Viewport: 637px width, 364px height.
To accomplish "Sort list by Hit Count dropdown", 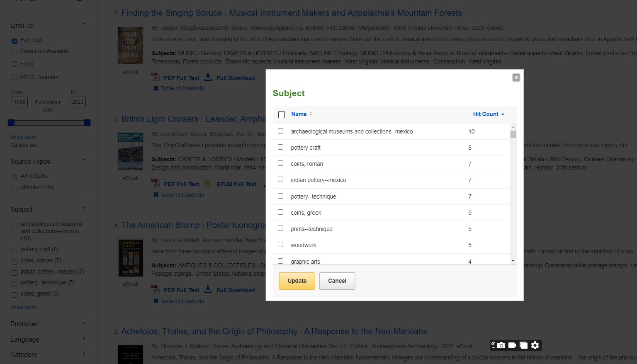I will pos(488,114).
